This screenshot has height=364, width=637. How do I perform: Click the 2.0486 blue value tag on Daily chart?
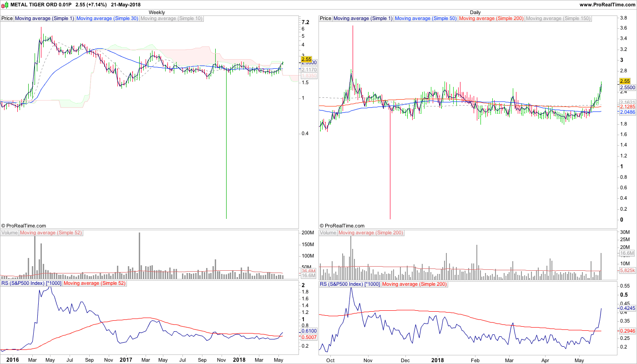(x=627, y=112)
